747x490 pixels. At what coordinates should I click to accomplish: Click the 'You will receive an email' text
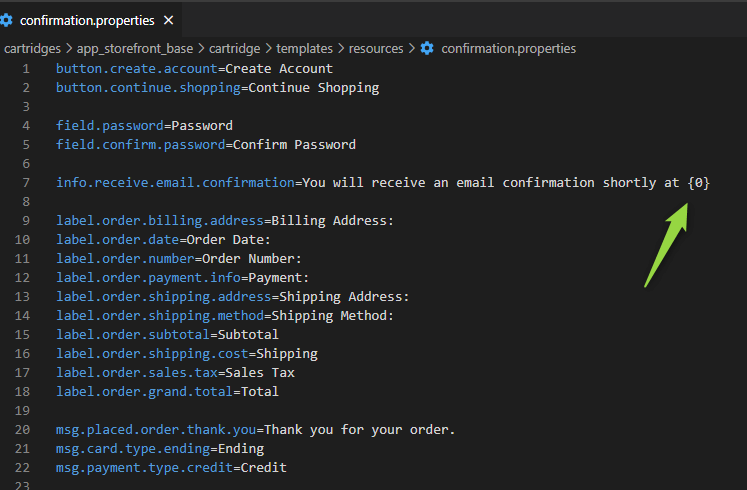398,183
